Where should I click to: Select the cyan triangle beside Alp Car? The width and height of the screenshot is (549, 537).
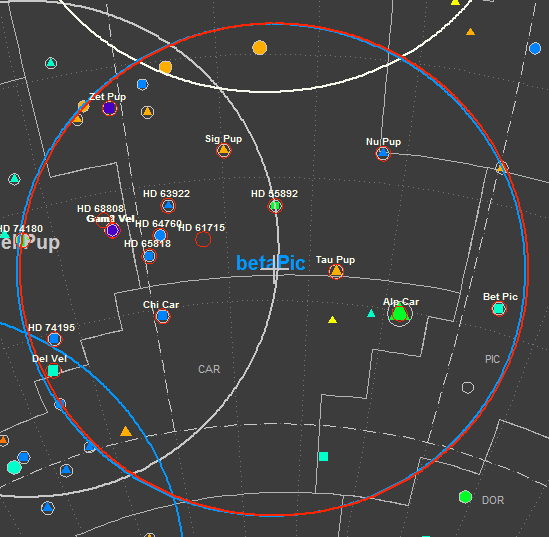coord(371,313)
